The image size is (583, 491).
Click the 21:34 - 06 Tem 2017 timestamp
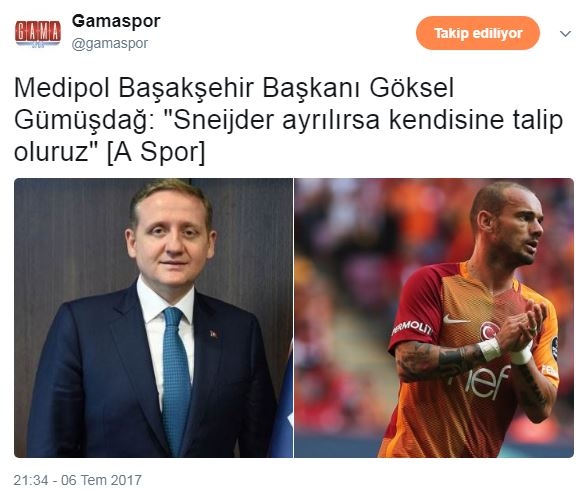pyautogui.click(x=77, y=480)
